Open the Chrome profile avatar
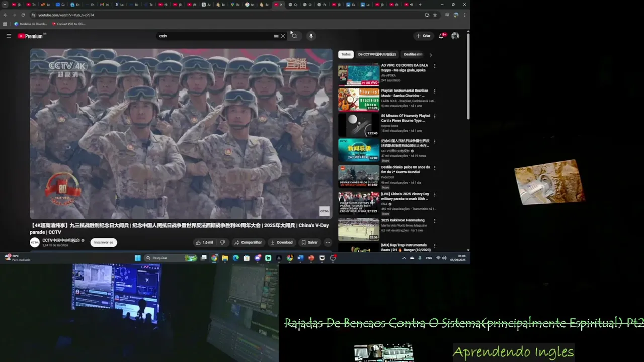644x362 pixels. pyautogui.click(x=455, y=15)
